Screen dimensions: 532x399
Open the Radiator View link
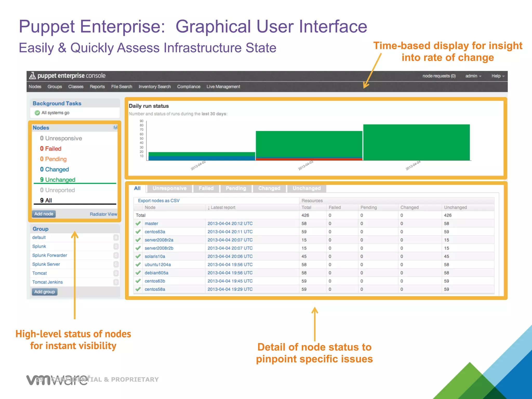[x=103, y=214]
